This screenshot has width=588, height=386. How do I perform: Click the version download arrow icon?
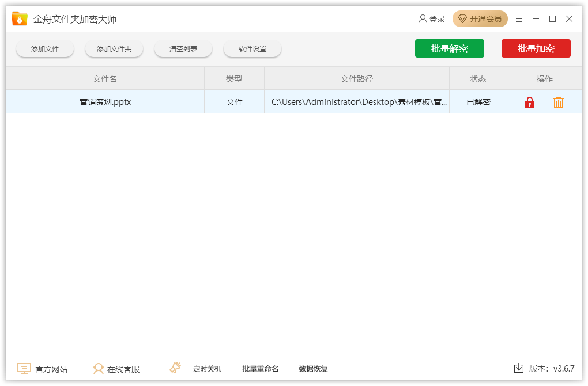[518, 368]
